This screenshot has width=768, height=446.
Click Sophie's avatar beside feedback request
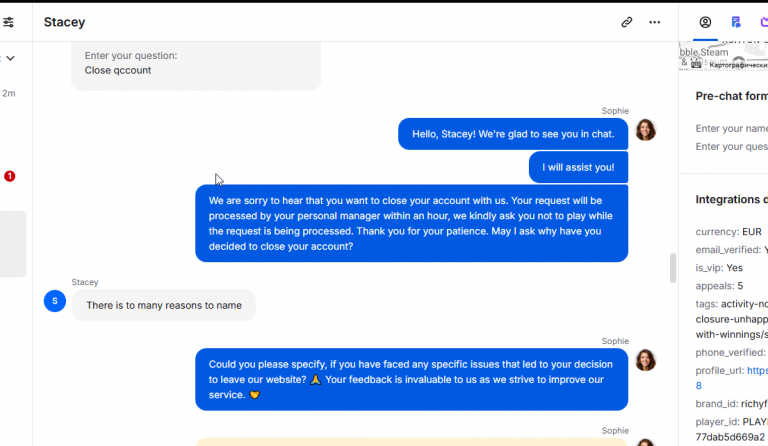click(646, 360)
